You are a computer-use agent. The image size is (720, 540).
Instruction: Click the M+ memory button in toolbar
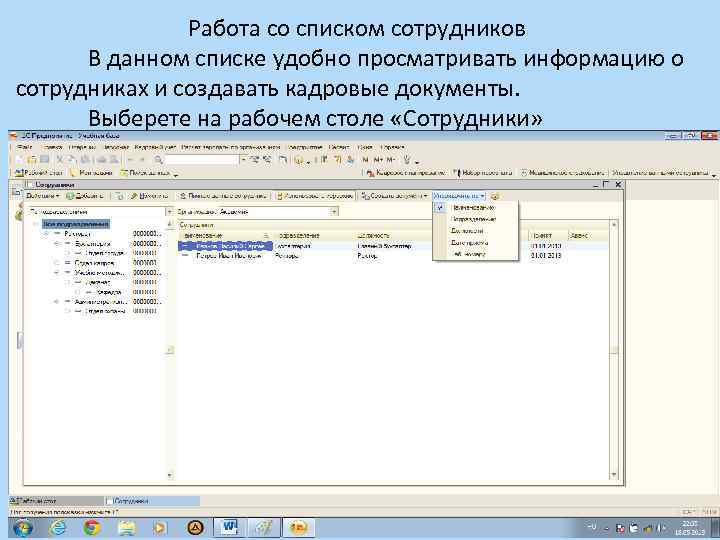tap(377, 160)
